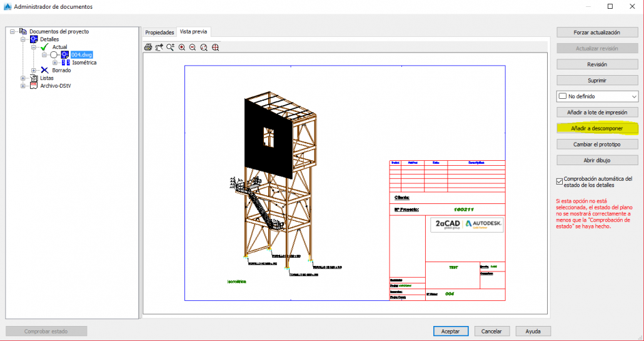Screen dimensions: 644x341
Task: Collapse the Detalles tree node
Action: tap(23, 39)
